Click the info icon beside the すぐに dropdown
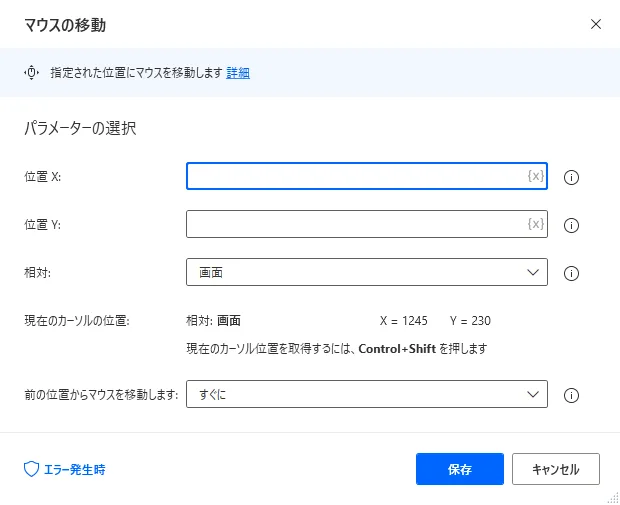 coord(572,395)
